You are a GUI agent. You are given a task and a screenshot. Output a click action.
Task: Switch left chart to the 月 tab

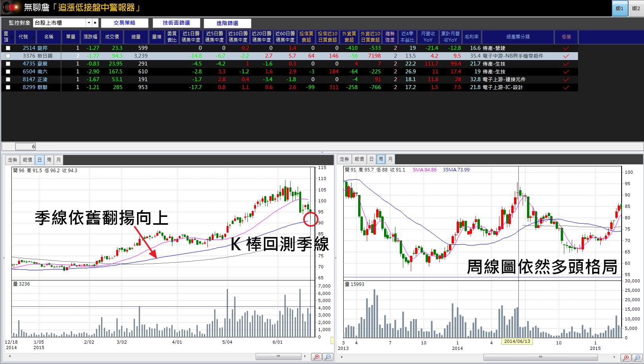pos(59,160)
